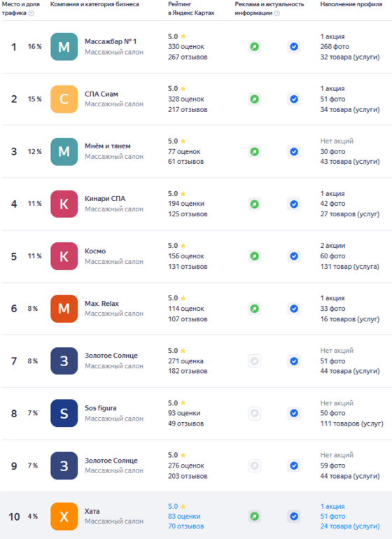Click the grey inactive advertising icon for Sos figura

(255, 413)
